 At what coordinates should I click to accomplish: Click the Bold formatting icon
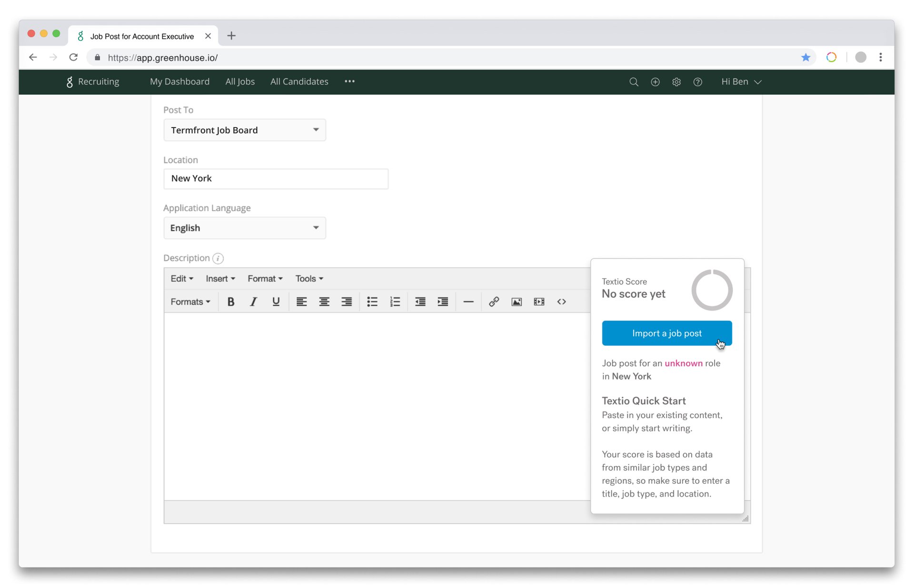[230, 302]
